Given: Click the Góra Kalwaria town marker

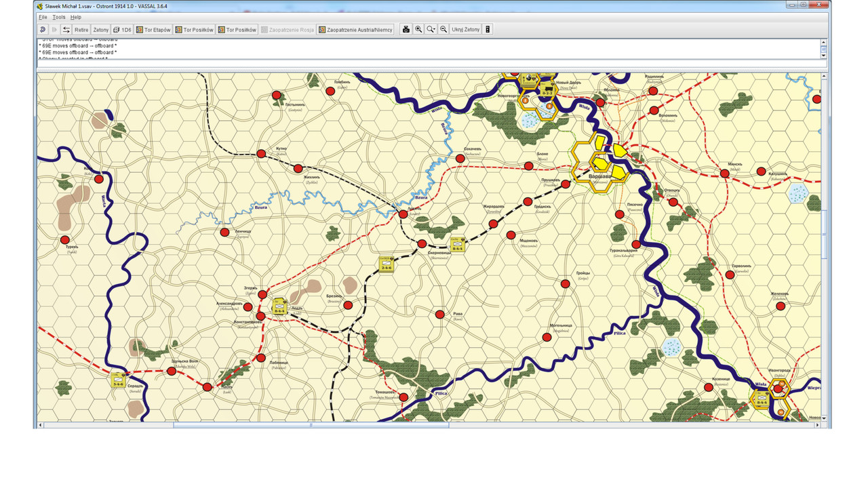Looking at the screenshot, I should coord(636,244).
